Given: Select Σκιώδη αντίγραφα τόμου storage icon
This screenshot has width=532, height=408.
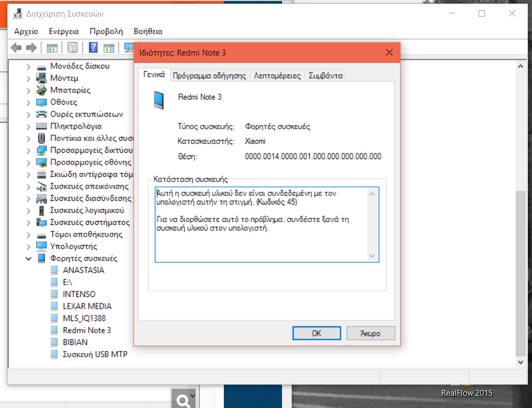Looking at the screenshot, I should pos(41,174).
